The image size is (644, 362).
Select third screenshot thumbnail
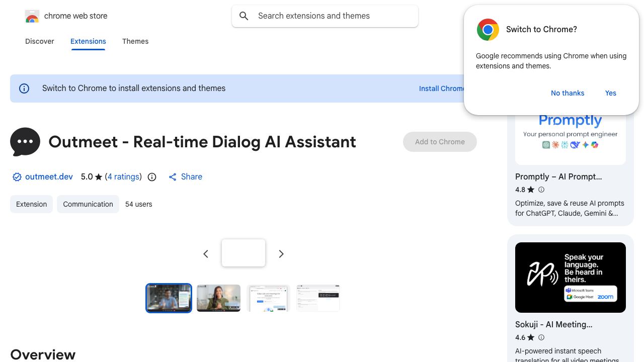pyautogui.click(x=268, y=298)
